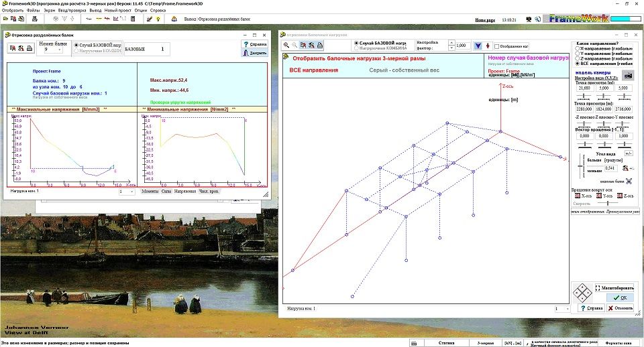This screenshot has height=347, width=644.
Task: Rotate around Z-axis icon
Action: coord(620,196)
